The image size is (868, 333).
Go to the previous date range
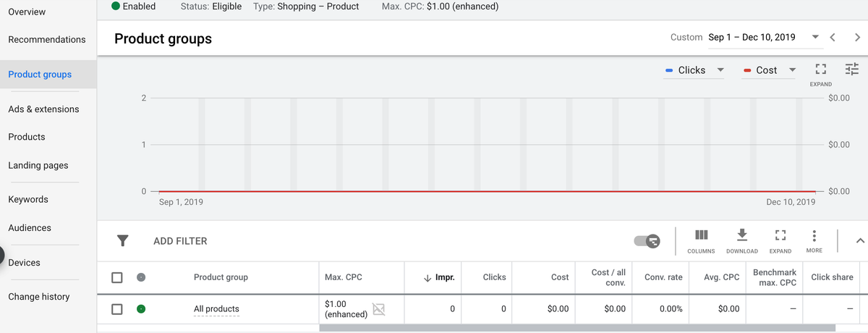tap(833, 37)
